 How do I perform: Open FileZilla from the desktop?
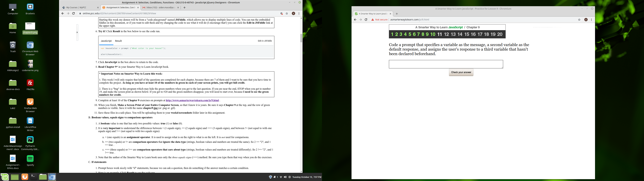30,83
